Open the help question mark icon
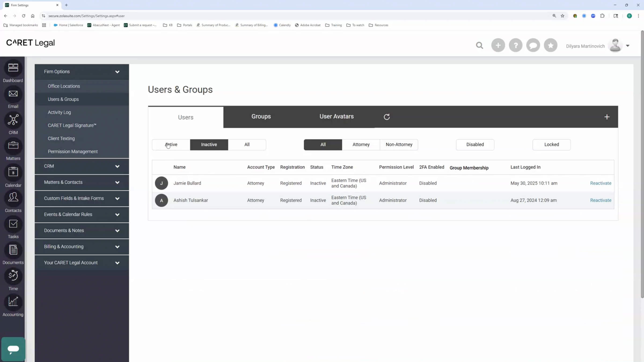644x362 pixels. click(515, 45)
